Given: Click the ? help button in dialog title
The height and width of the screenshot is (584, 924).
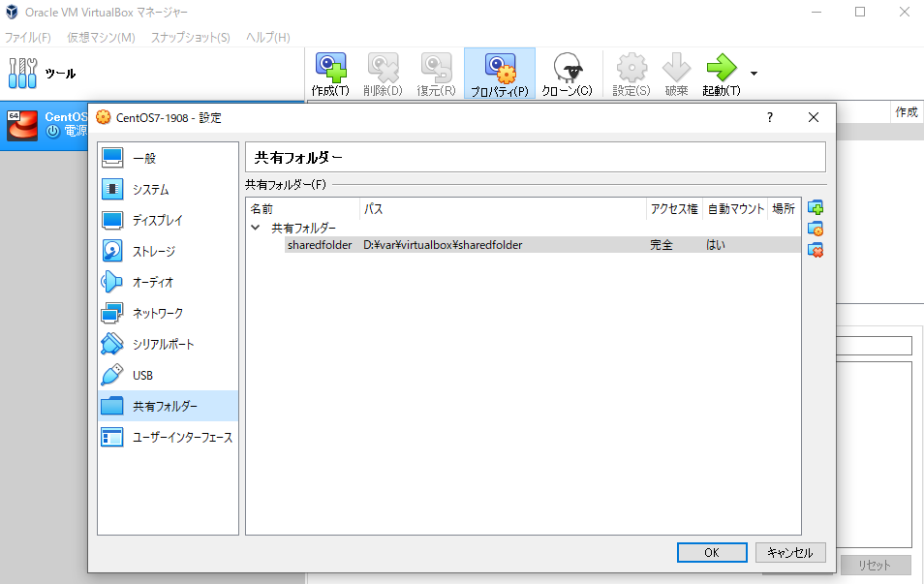Looking at the screenshot, I should pos(770,117).
